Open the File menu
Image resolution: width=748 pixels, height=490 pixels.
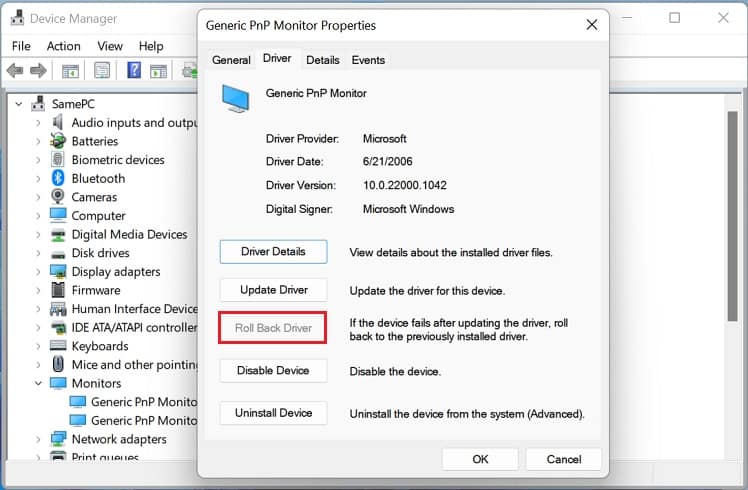[x=21, y=46]
